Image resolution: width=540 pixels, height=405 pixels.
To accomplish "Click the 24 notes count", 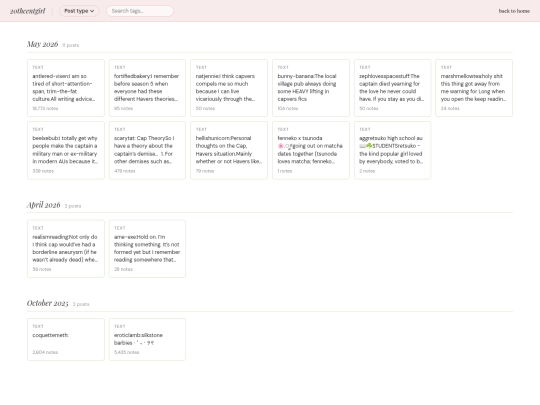I will pos(450,108).
